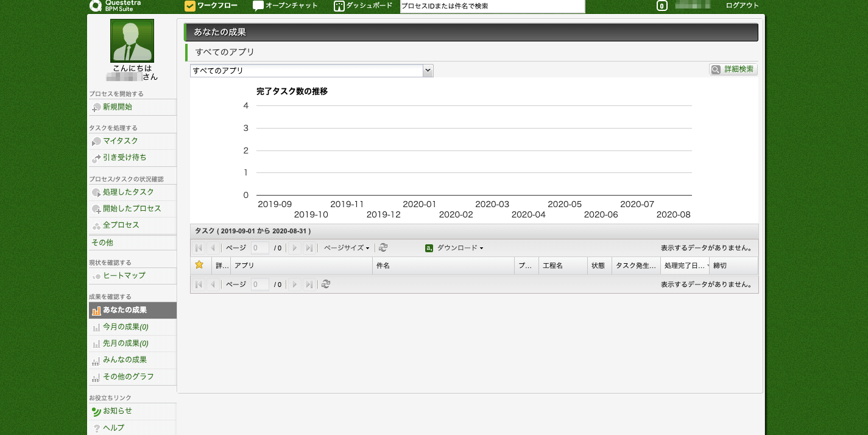Open ヒートマップ heatmap from the sidebar

[124, 276]
